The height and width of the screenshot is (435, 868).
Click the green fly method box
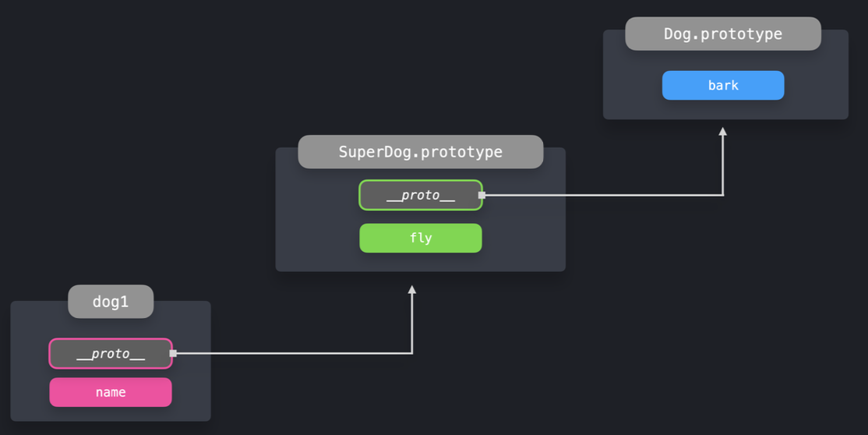click(420, 238)
